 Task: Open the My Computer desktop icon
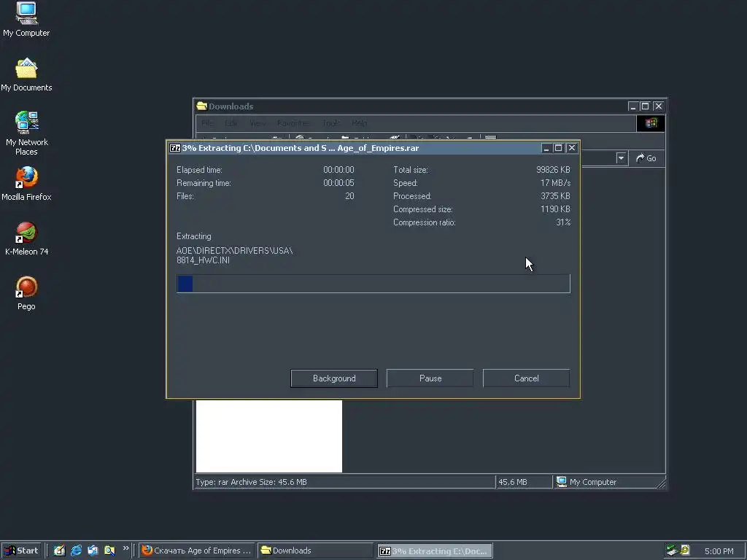tap(26, 20)
